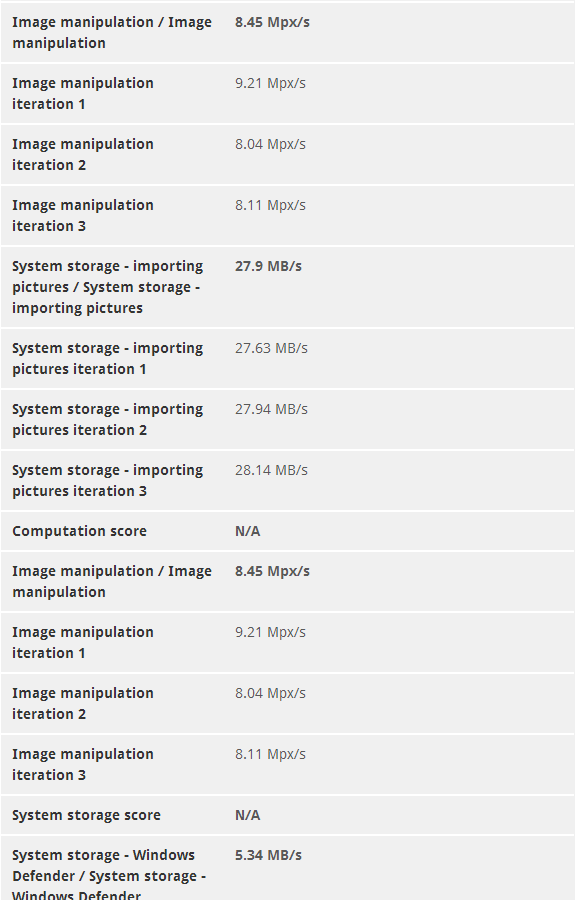Click the 27.63 MB/s result
This screenshot has height=900, width=577.
point(271,348)
